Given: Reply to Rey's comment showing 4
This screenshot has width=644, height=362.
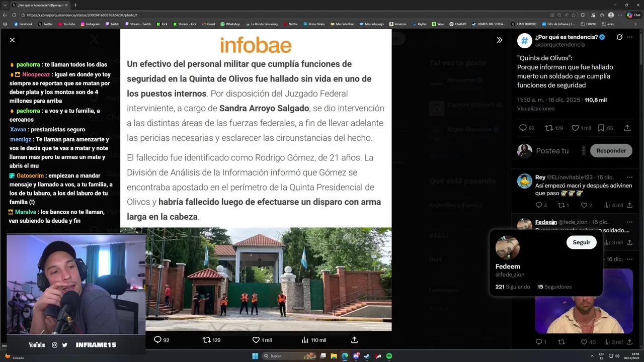Looking at the screenshot, I should [x=541, y=205].
